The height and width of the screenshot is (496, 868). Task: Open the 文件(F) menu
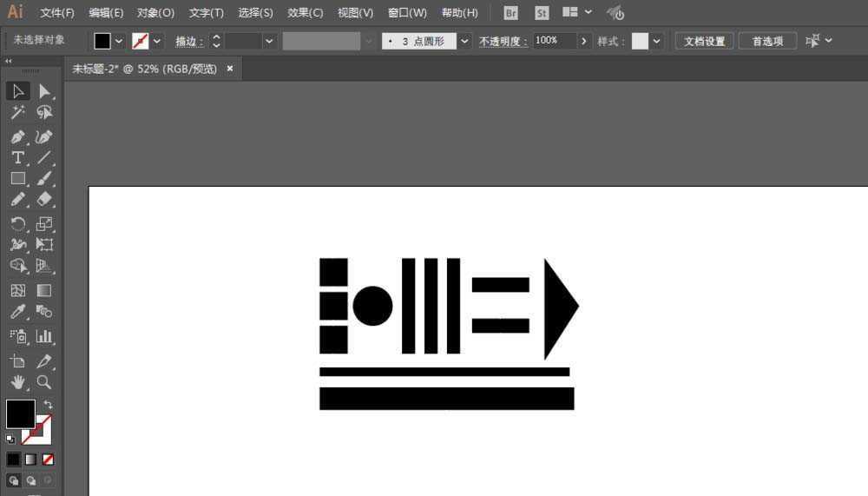tap(57, 13)
